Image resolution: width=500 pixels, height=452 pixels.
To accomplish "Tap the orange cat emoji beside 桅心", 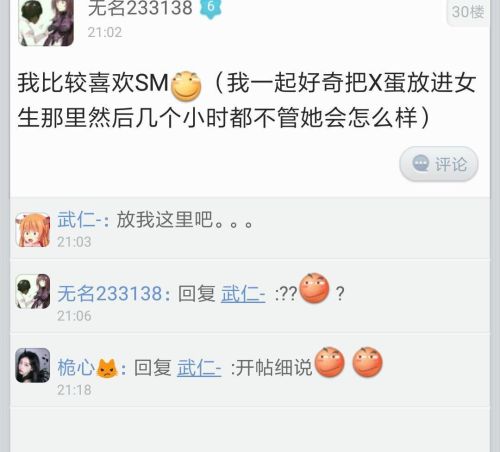I will pyautogui.click(x=107, y=369).
